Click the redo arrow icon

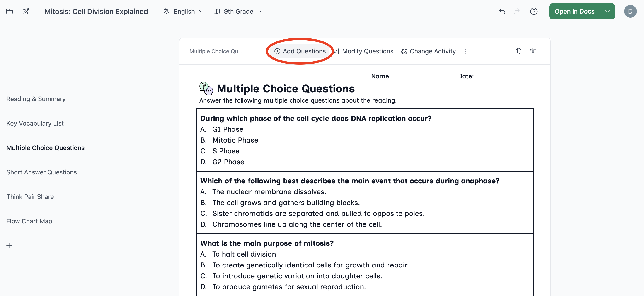click(x=516, y=12)
